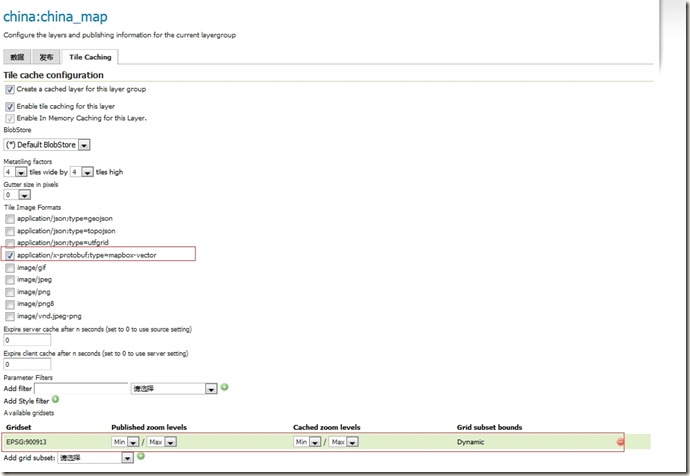Switch to the 发布 tab
Viewport: 690px width, 476px height.
46,57
